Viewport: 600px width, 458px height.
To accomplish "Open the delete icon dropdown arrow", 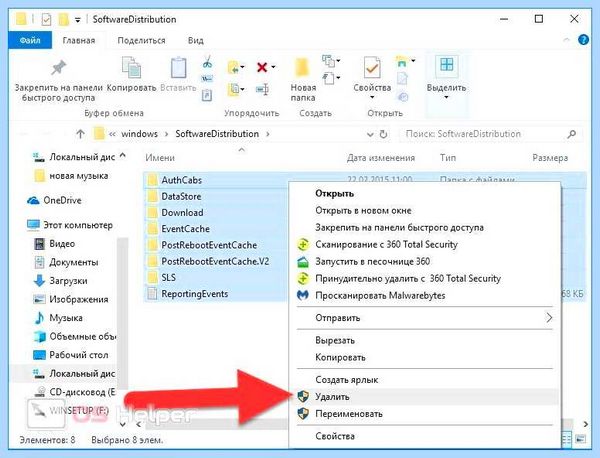I will point(273,67).
